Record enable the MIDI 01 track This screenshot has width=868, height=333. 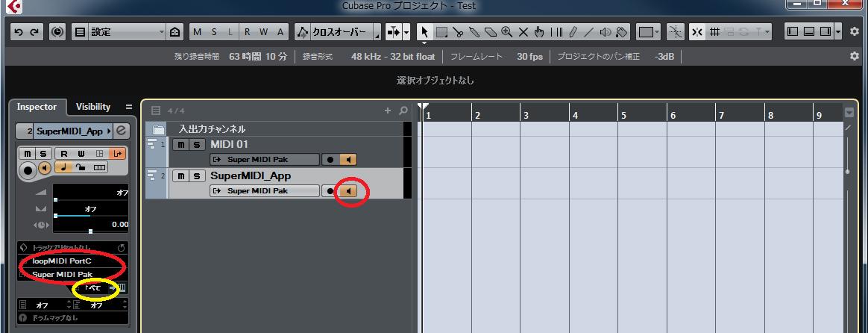pos(330,160)
